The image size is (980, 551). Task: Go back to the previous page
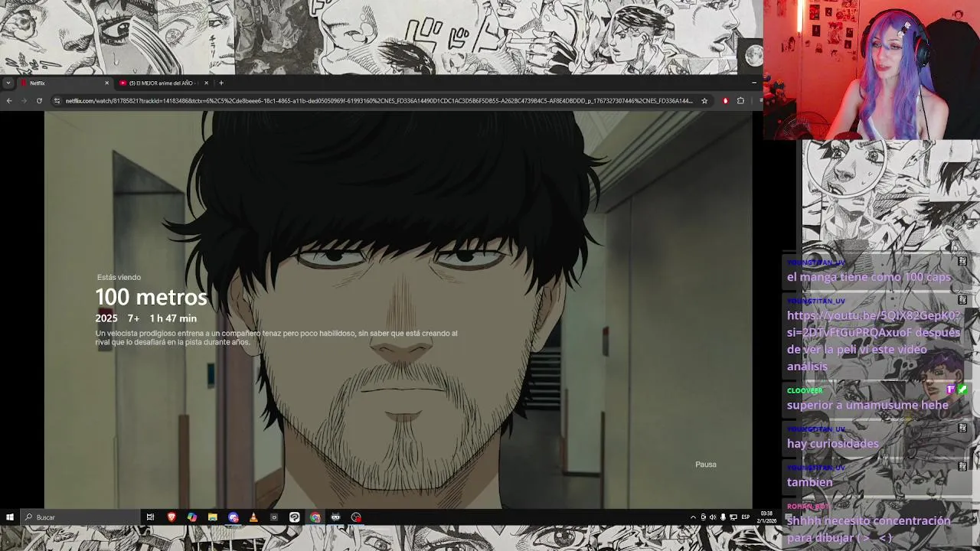point(9,100)
